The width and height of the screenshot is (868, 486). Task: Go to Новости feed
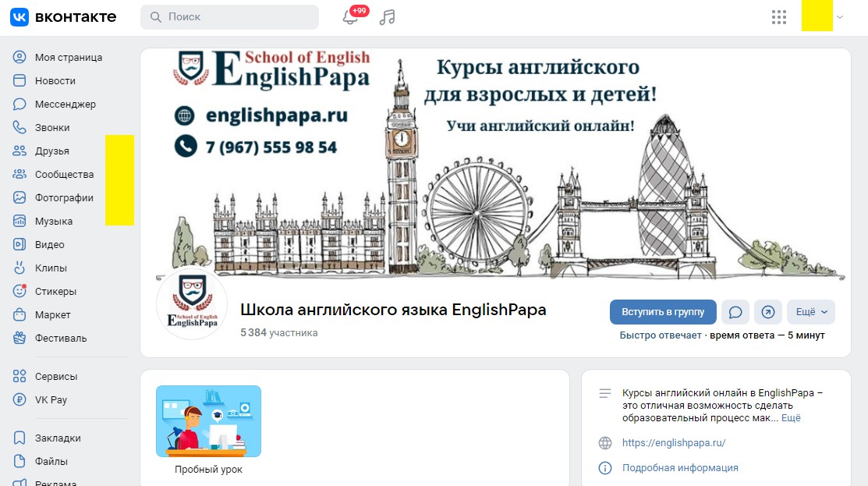pyautogui.click(x=55, y=80)
